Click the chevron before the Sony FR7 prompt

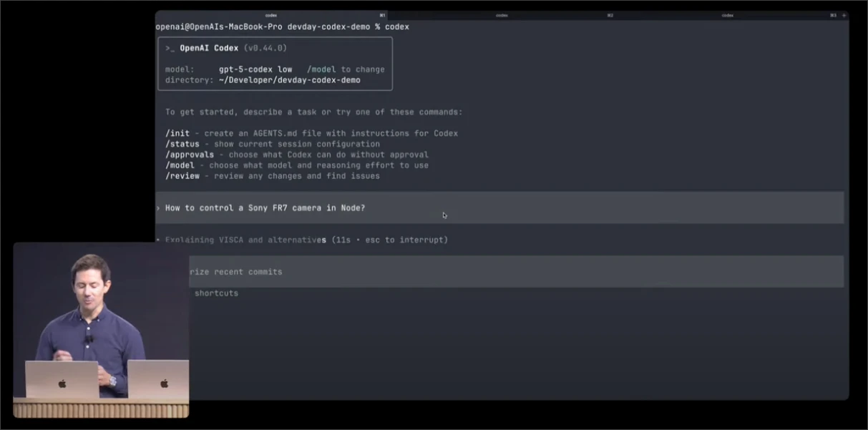pos(158,208)
